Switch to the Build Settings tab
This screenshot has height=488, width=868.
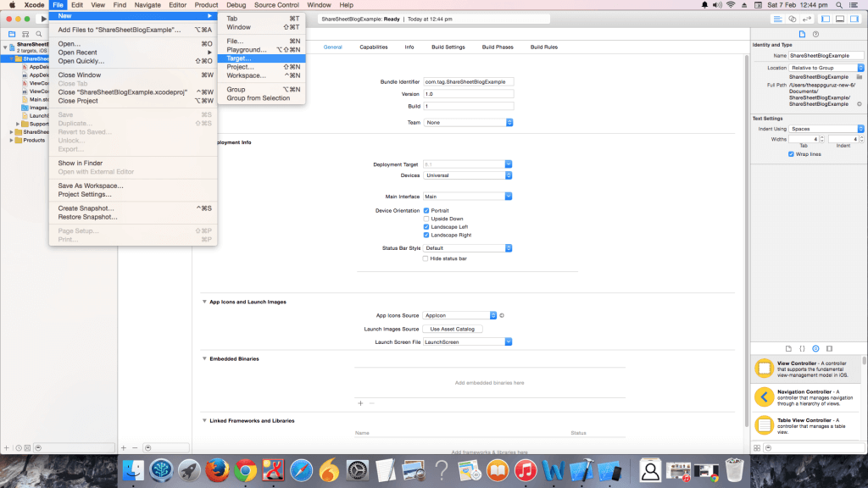point(448,47)
